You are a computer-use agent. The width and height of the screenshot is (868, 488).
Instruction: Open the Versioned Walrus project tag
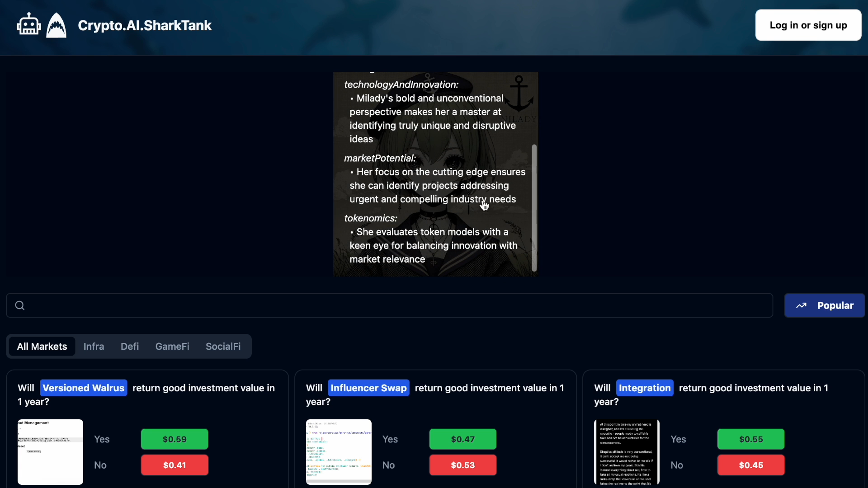pos(84,388)
